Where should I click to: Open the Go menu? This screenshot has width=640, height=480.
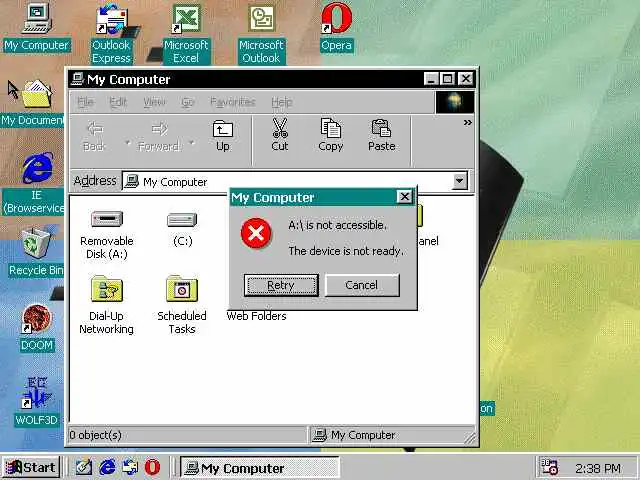187,102
